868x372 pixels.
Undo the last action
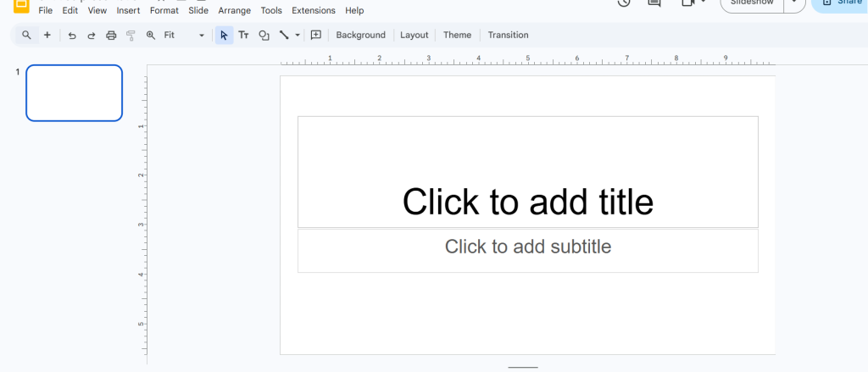click(x=72, y=36)
